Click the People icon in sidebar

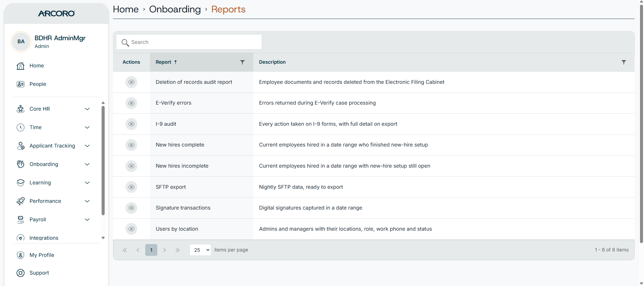pyautogui.click(x=20, y=84)
